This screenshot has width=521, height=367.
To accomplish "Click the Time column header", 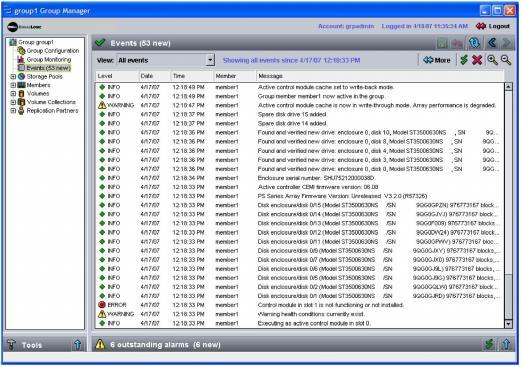I will tap(192, 76).
